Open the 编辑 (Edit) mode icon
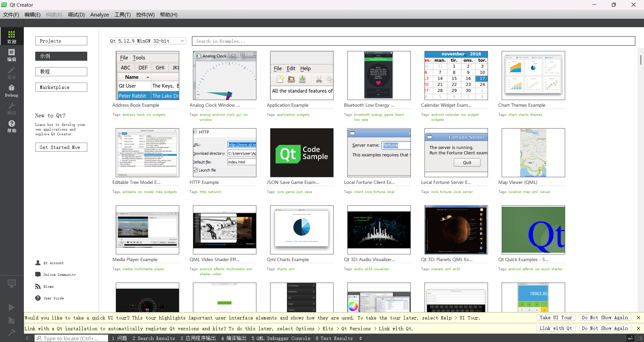The width and height of the screenshot is (644, 342). [12, 55]
